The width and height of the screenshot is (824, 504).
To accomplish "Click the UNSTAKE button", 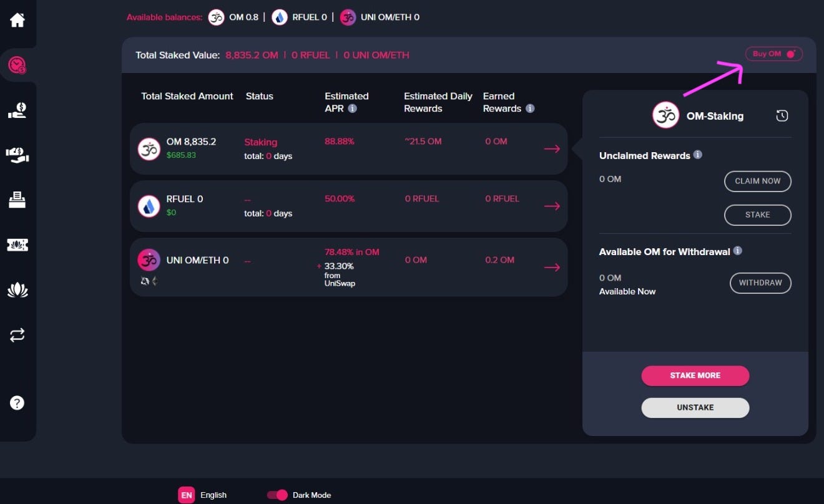I will tap(695, 407).
